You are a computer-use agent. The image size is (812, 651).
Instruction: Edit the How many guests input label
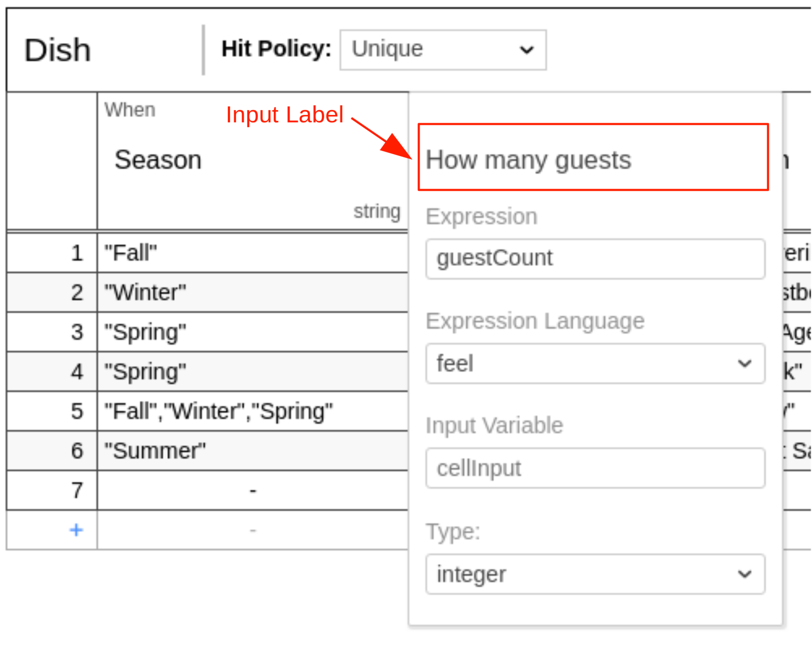[x=529, y=160]
